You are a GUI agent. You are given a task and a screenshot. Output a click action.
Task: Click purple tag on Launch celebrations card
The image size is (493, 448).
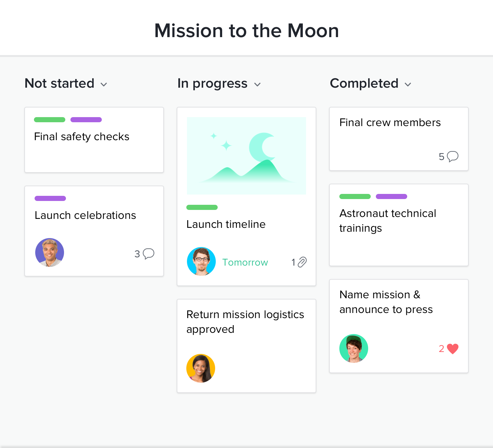[x=50, y=198]
